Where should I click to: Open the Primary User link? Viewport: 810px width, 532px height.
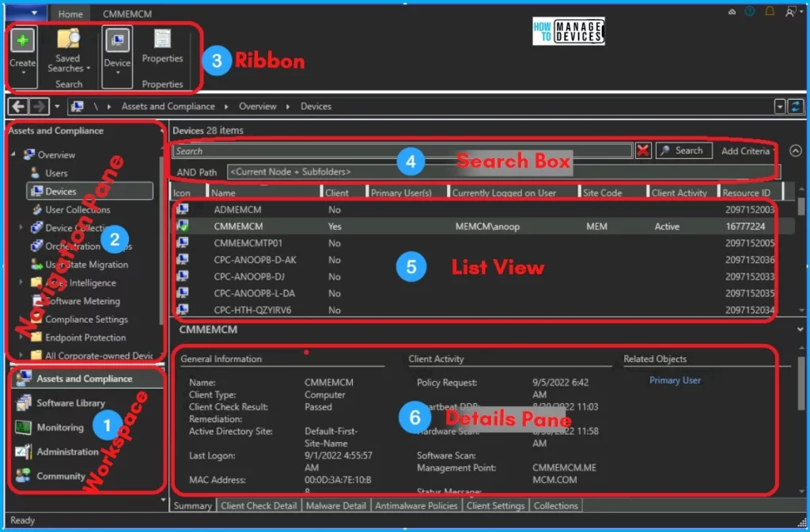point(675,380)
